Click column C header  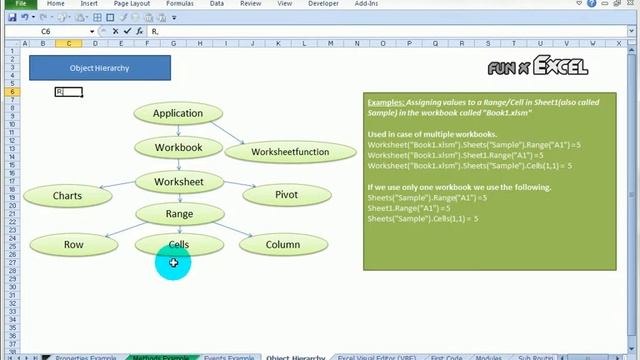[x=69, y=43]
